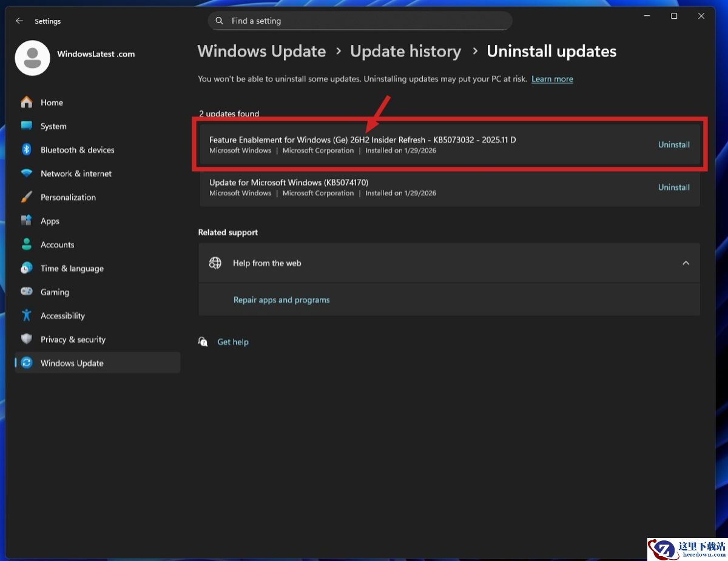Uninstall update KB5074170
Viewport: 728px width, 561px height.
coord(673,187)
